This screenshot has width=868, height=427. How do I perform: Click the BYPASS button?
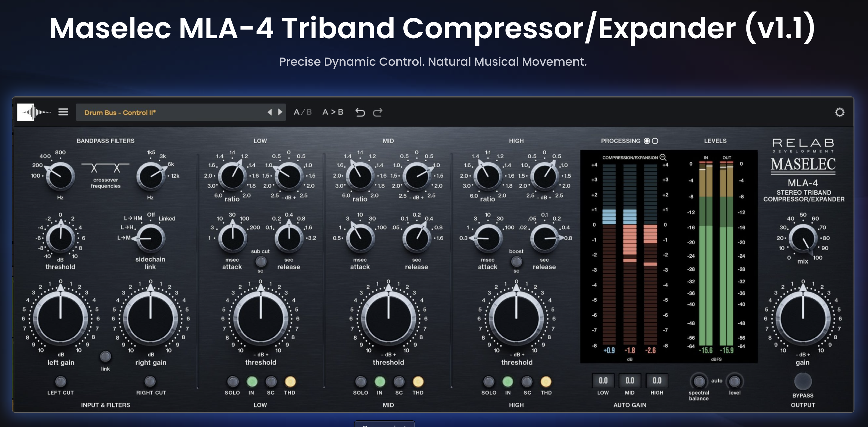click(x=803, y=381)
